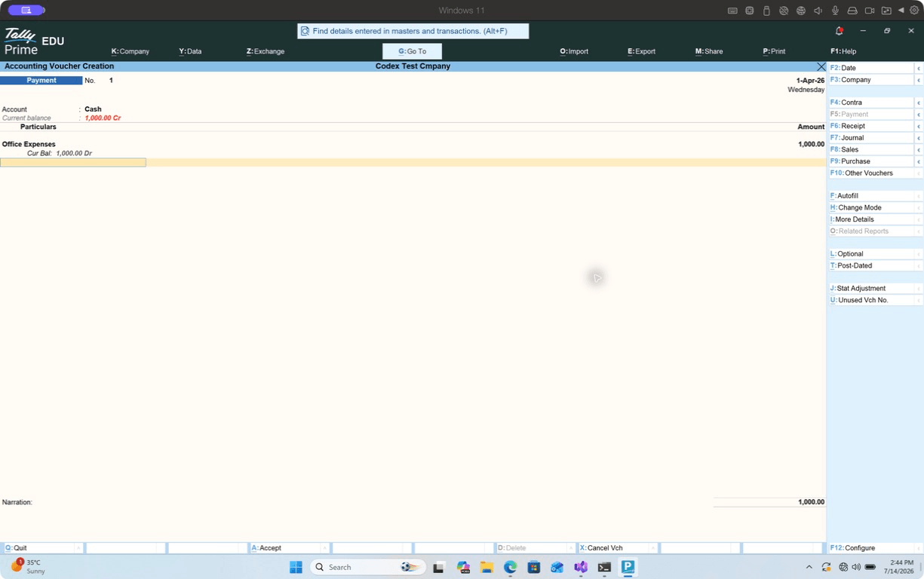Click the G: Go To button
Image resolution: width=924 pixels, height=579 pixels.
point(412,51)
